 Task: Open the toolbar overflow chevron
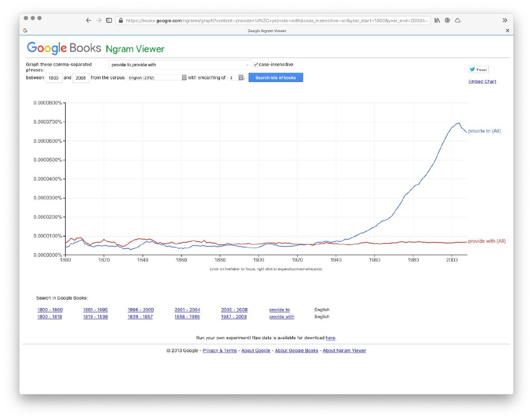(505, 21)
